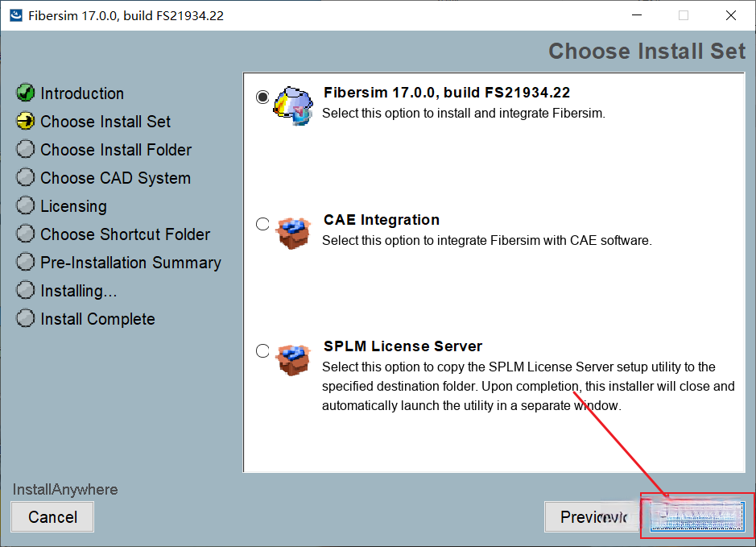
Task: Close the Fibersim installer window
Action: tap(731, 15)
